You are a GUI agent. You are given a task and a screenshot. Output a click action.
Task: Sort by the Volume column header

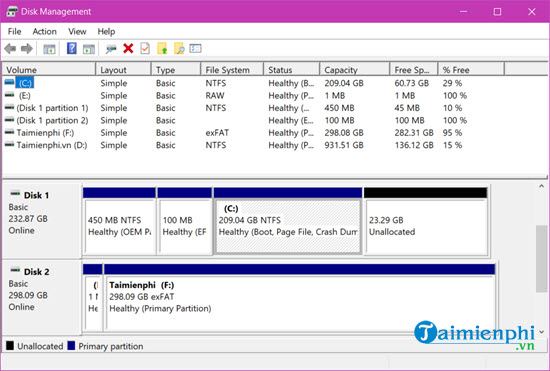[49, 70]
